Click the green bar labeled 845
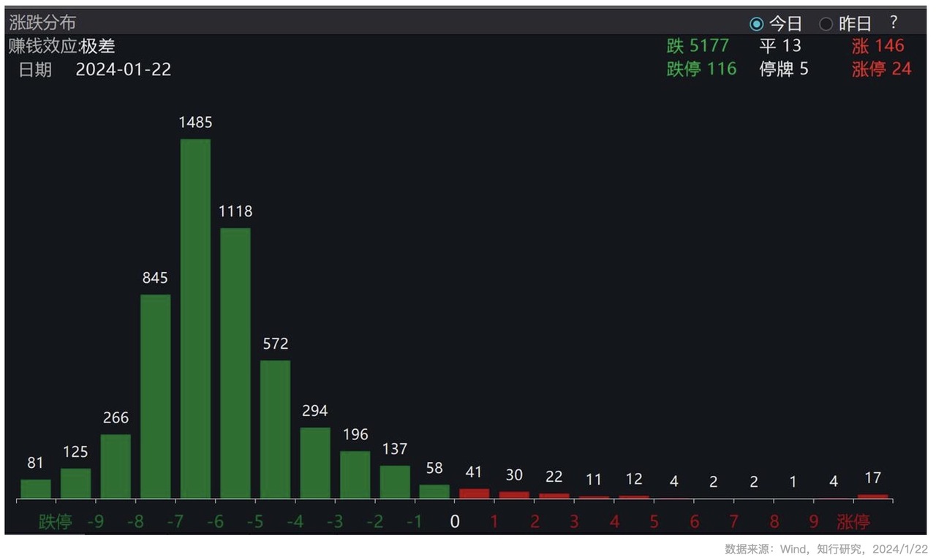936x560 pixels. click(155, 396)
